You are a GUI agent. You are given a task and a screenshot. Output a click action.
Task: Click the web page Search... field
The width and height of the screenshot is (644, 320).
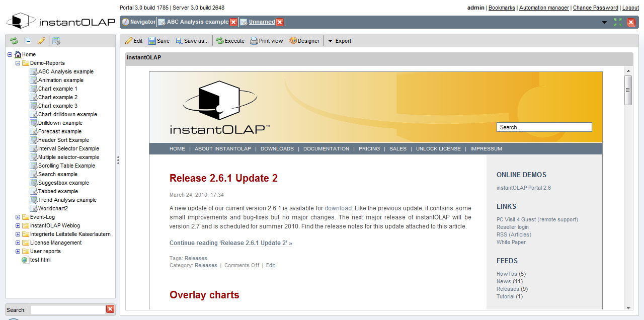544,127
